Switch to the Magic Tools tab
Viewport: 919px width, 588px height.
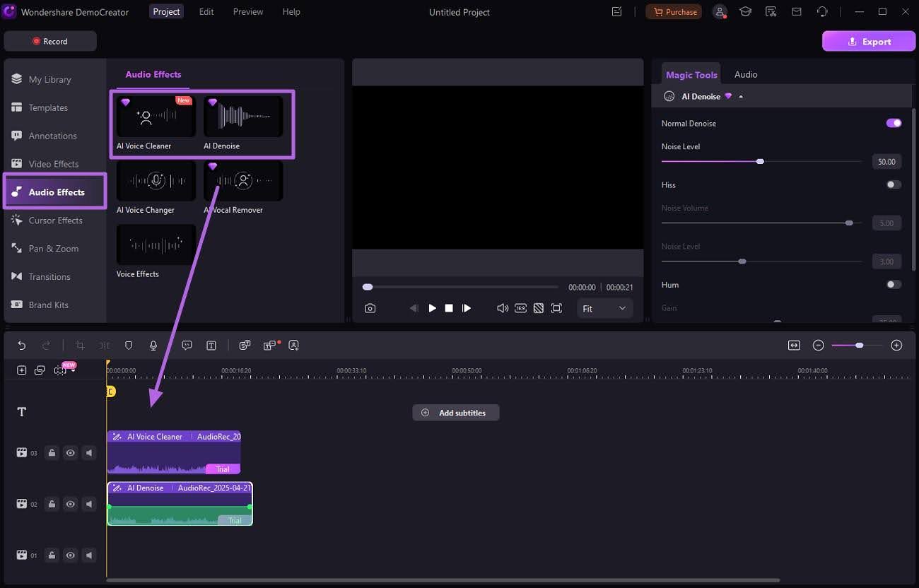point(691,74)
